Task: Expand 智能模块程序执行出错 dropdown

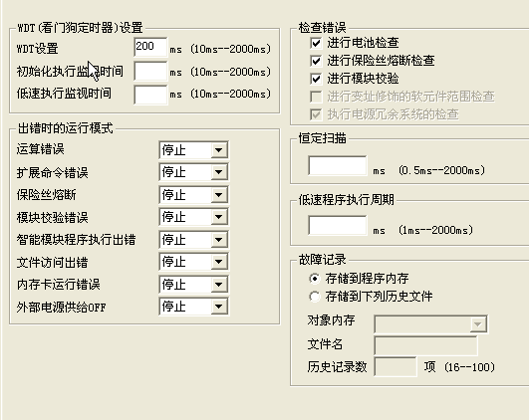Action: [x=193, y=240]
